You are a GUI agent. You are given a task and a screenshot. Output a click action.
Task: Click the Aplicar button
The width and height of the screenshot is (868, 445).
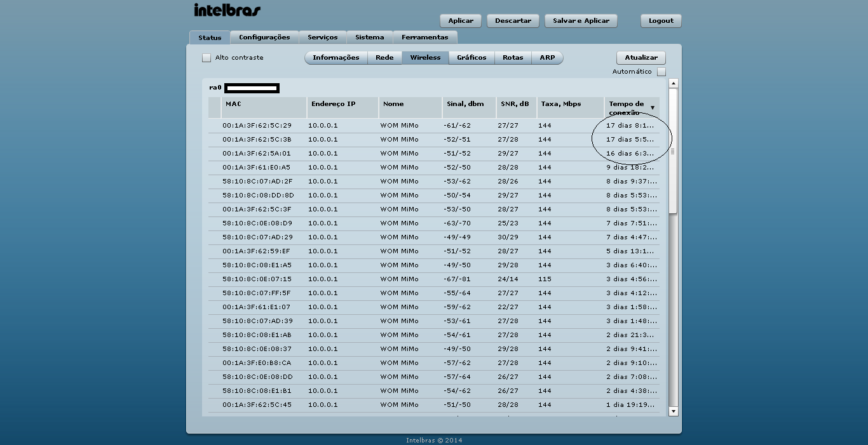tap(461, 21)
